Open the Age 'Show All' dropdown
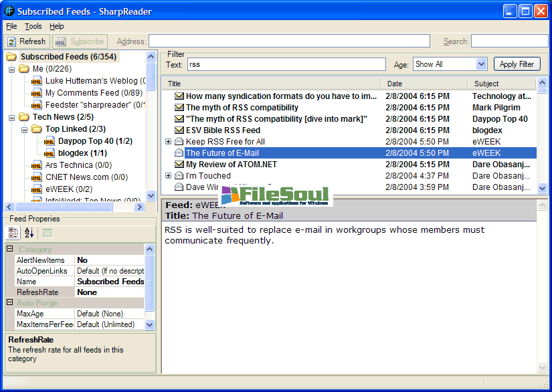 (481, 64)
